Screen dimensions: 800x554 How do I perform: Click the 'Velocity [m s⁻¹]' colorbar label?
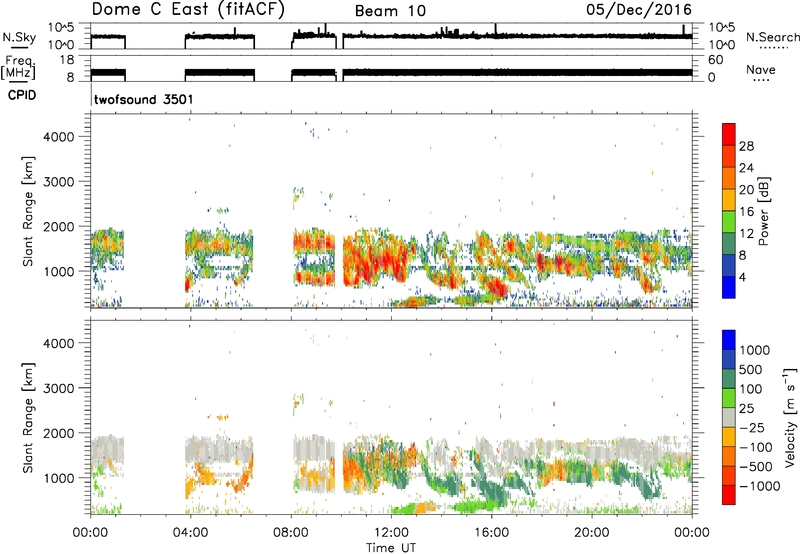click(x=790, y=417)
